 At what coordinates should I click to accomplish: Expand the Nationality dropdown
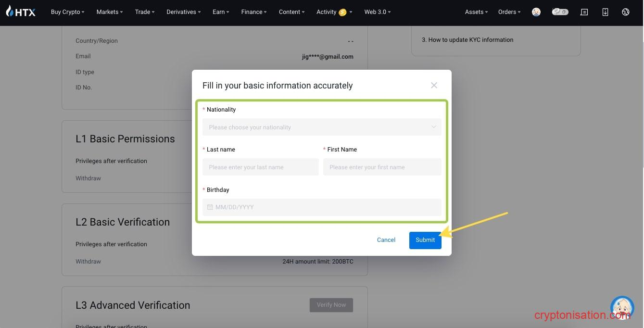pos(321,127)
